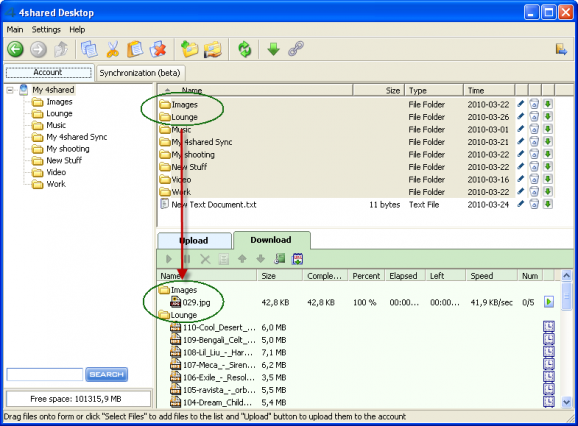Screen dimensions: 578x426
Task: Collapse the My 4shared tree node
Action: (10, 90)
